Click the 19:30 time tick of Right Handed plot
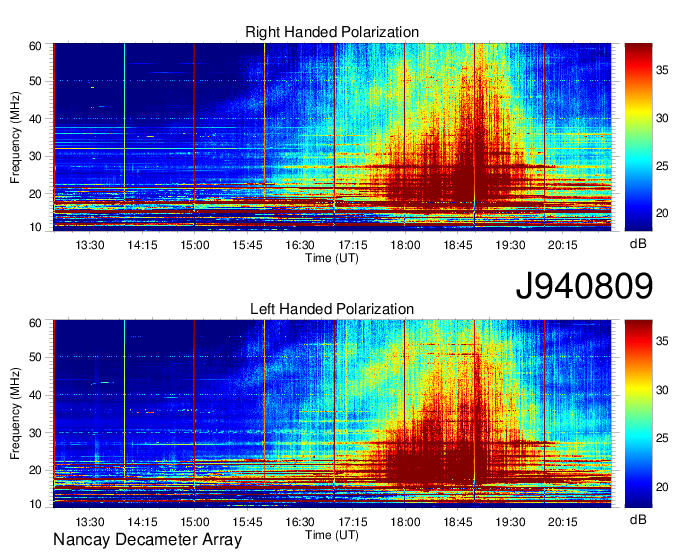 click(x=510, y=245)
